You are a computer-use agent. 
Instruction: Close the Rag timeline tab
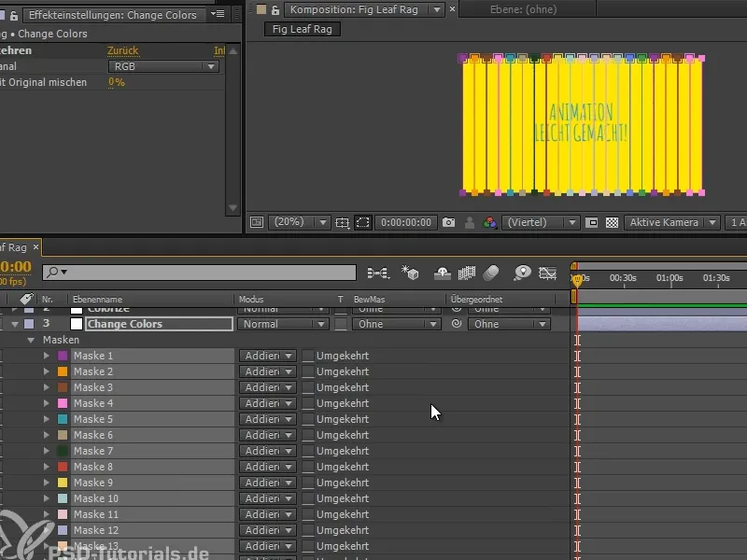click(35, 247)
